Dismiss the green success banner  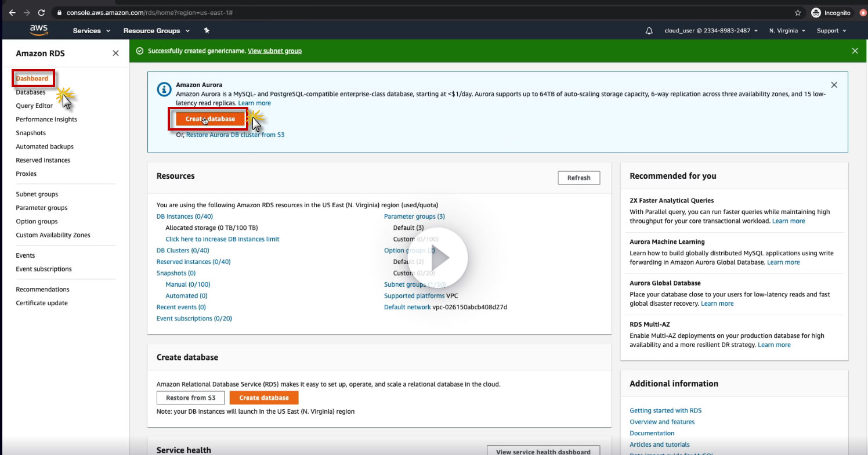(x=855, y=51)
